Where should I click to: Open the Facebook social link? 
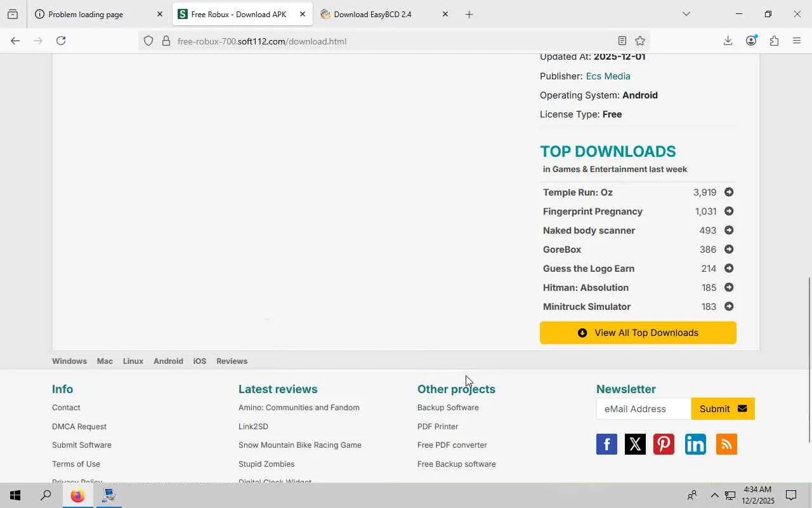coord(606,444)
